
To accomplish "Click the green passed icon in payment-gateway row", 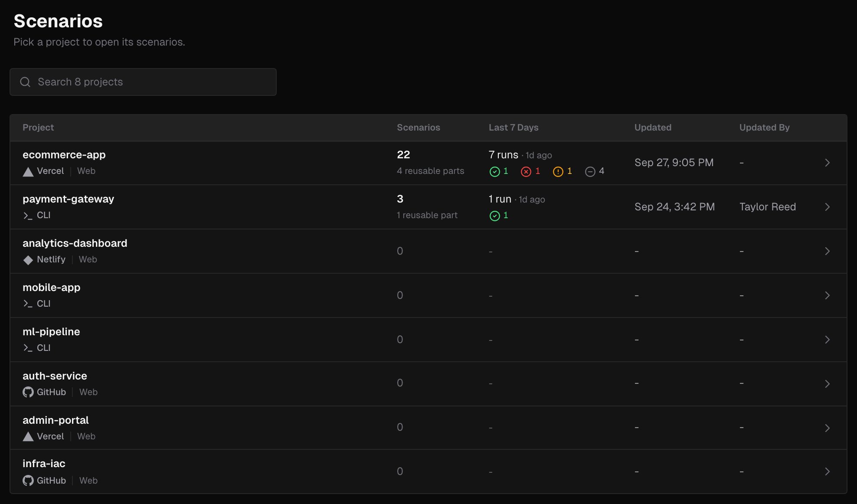I will (494, 216).
